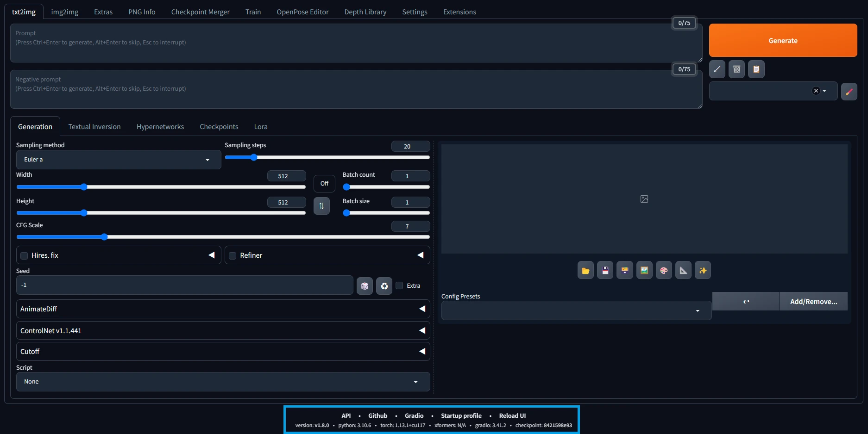The width and height of the screenshot is (868, 434).
Task: Clear the styles selection with X button
Action: pos(816,91)
